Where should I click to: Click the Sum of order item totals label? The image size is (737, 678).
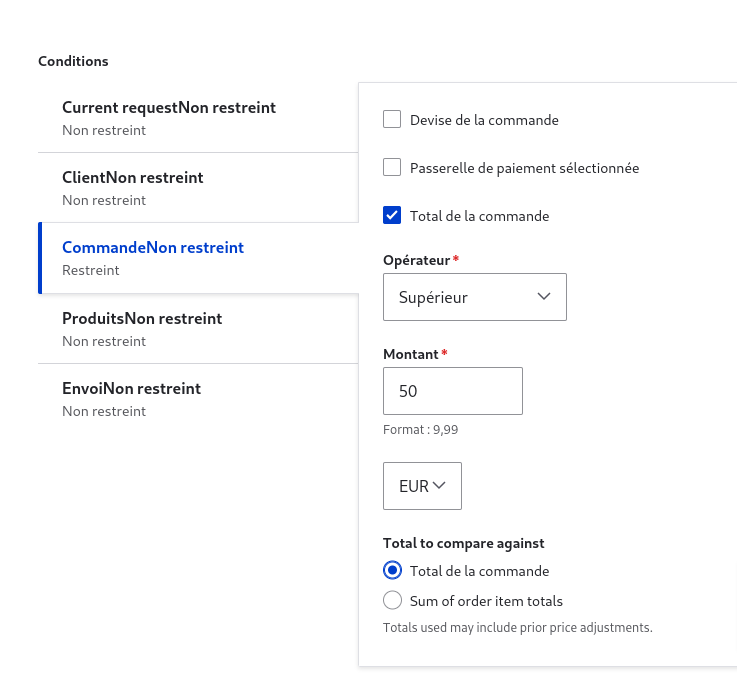pos(486,601)
